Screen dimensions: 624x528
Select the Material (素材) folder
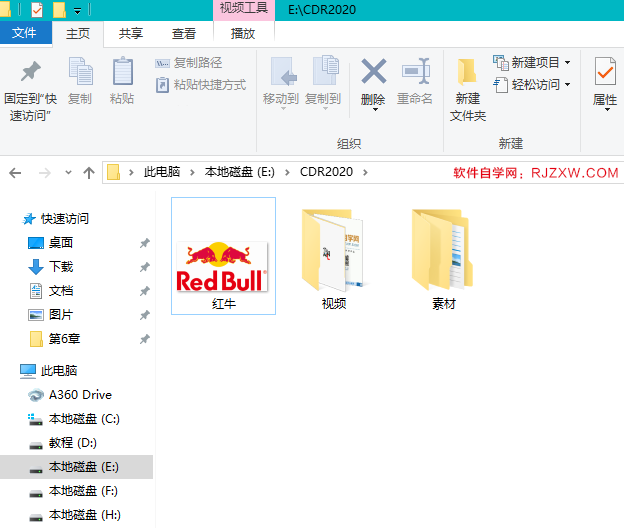click(x=443, y=259)
